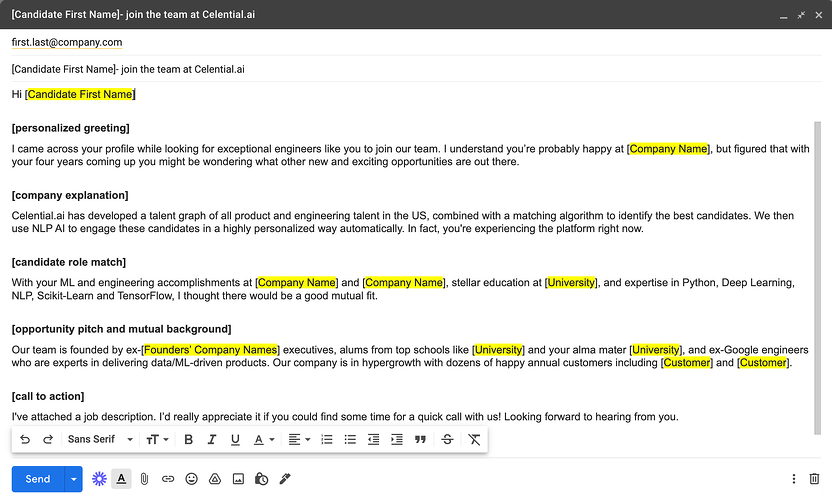Insert a link

click(168, 479)
